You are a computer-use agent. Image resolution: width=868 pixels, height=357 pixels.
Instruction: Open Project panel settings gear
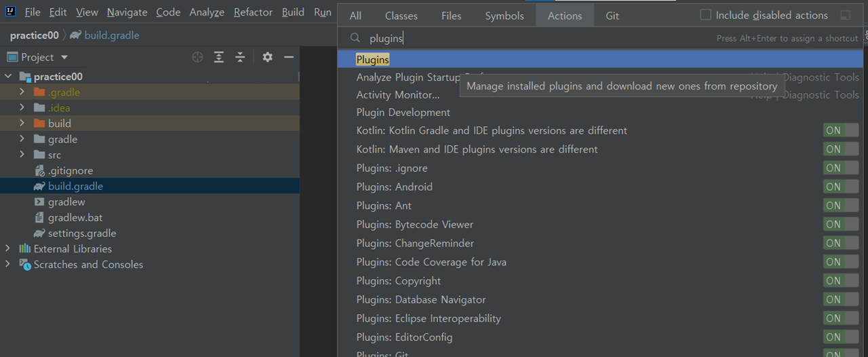(267, 57)
